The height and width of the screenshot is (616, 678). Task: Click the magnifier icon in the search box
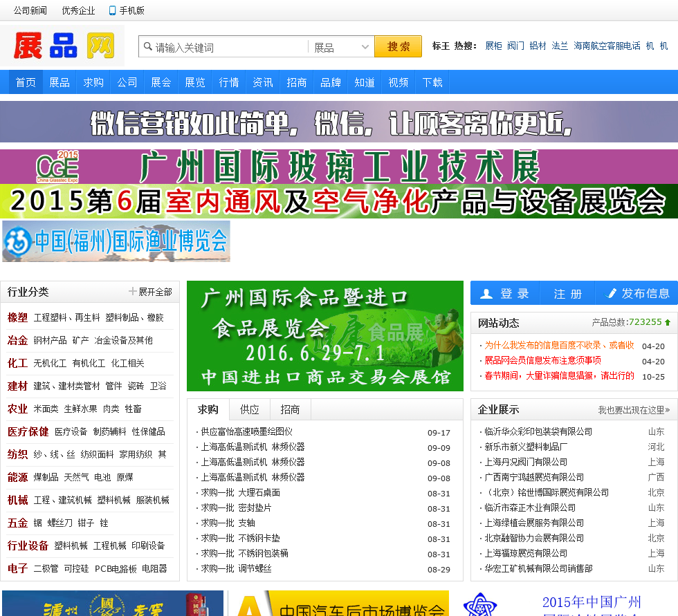pos(148,46)
